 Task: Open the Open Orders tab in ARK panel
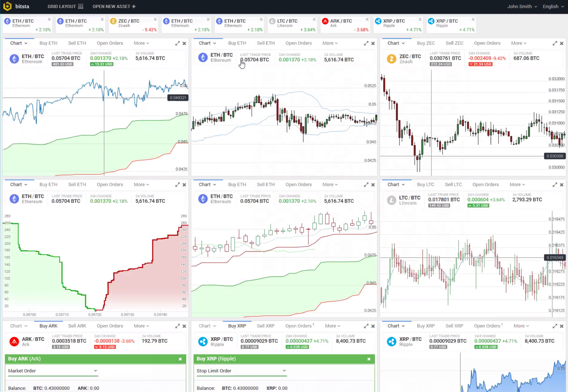[110, 326]
